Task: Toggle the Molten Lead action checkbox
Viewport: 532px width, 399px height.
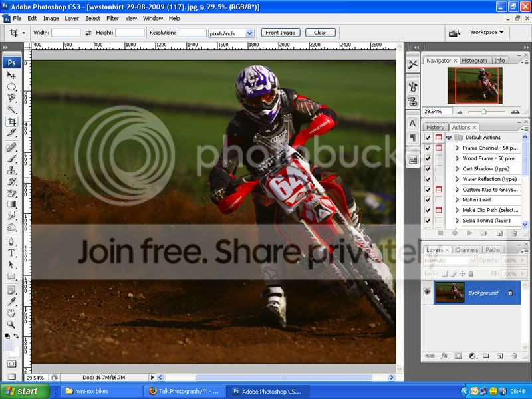Action: [x=428, y=199]
